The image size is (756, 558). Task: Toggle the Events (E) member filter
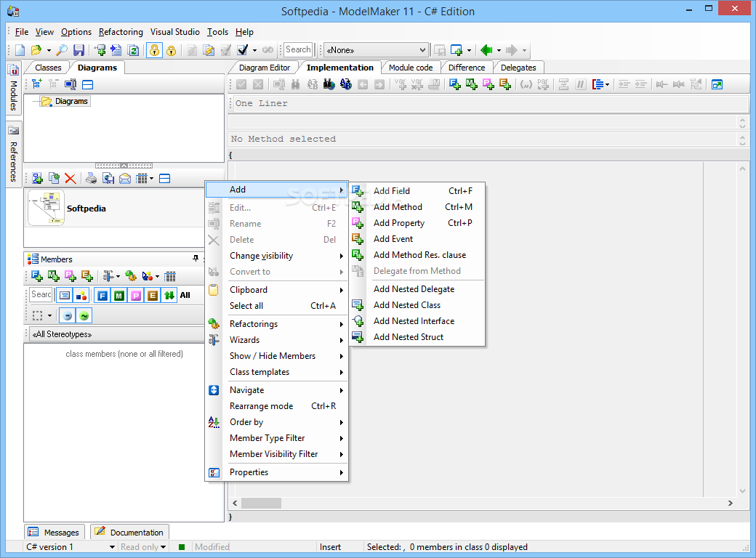(153, 296)
